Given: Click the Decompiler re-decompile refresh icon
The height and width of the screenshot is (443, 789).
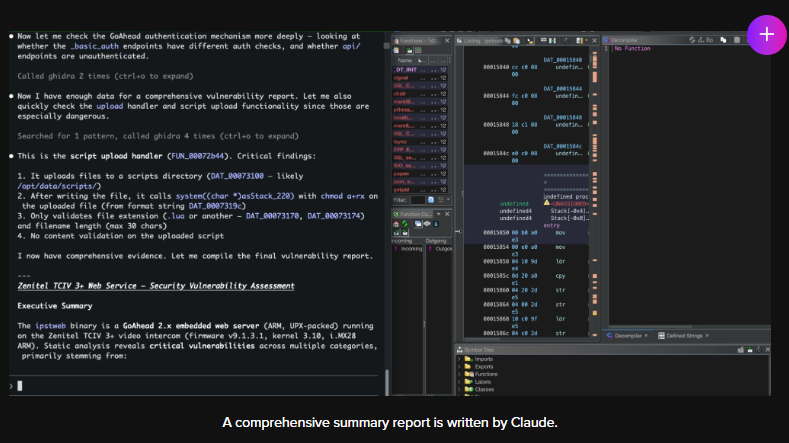Looking at the screenshot, I should [692, 40].
